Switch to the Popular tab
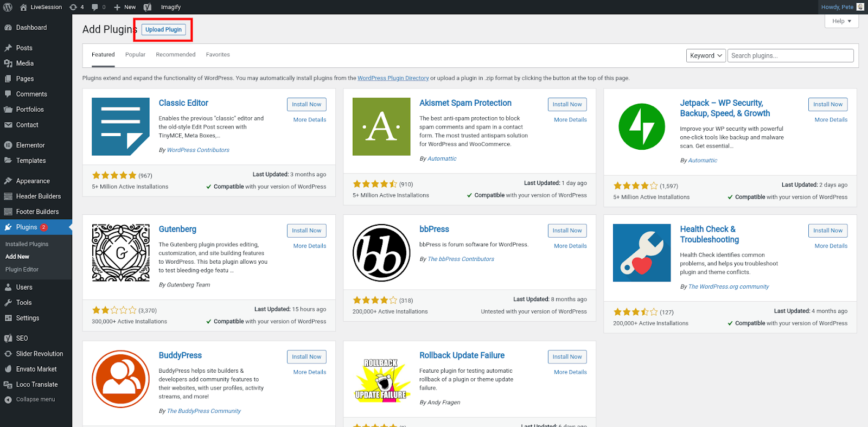Viewport: 868px width, 427px height. (135, 55)
